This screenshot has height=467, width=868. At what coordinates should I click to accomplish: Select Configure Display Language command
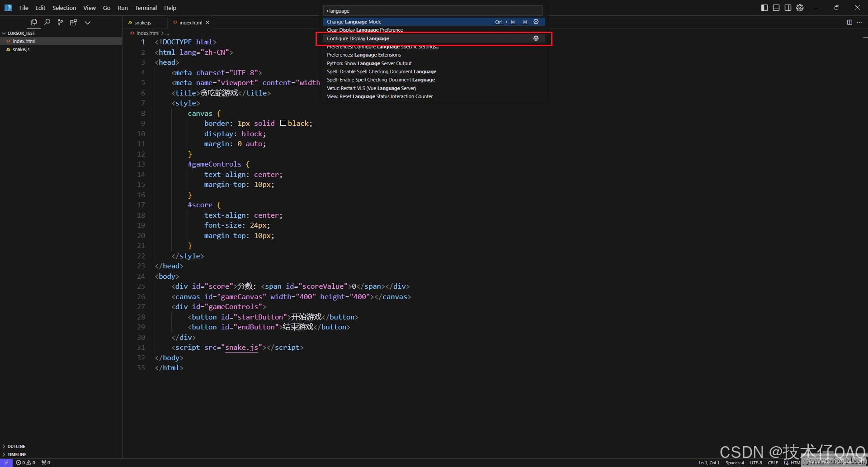coord(358,38)
